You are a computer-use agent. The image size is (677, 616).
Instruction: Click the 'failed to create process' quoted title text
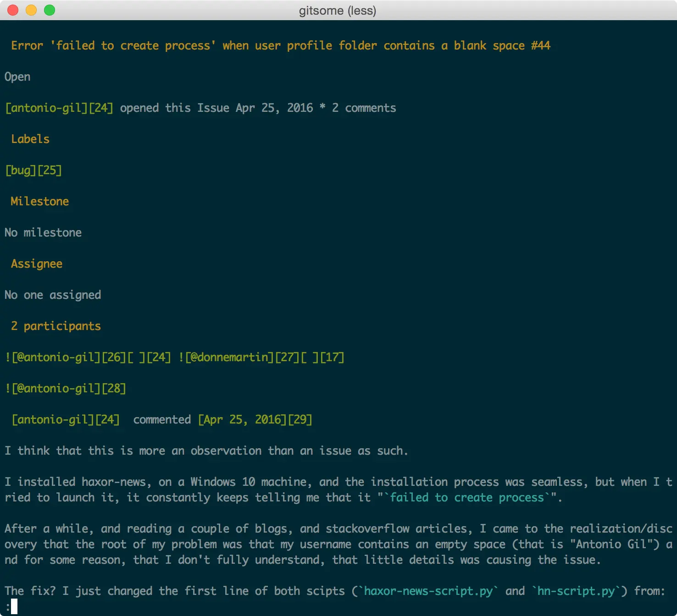133,46
